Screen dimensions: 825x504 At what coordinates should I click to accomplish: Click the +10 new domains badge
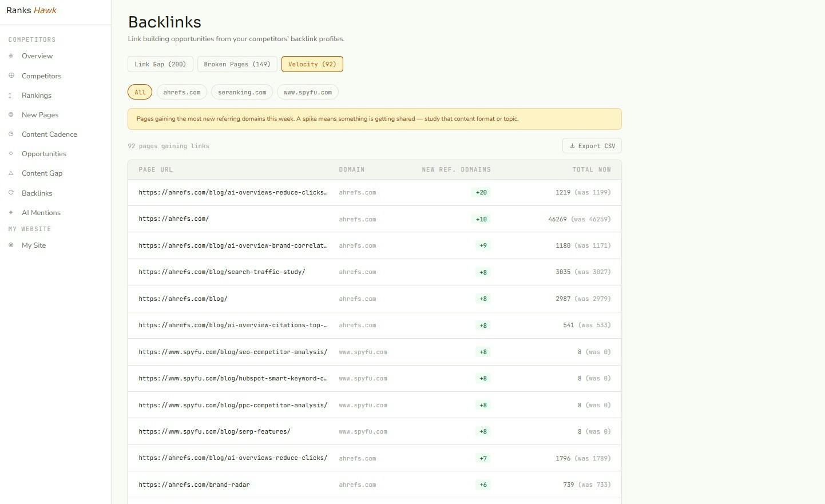pos(482,219)
